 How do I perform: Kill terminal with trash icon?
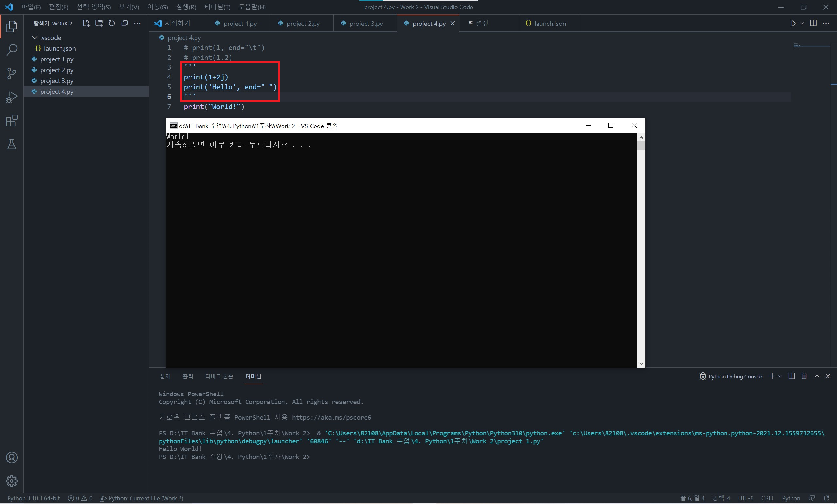[804, 376]
